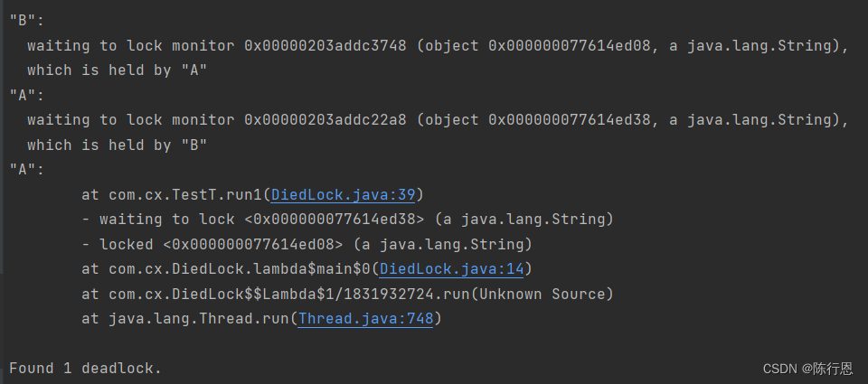Image resolution: width=868 pixels, height=384 pixels.
Task: Follow the Thread.java:748 link
Action: [365, 319]
